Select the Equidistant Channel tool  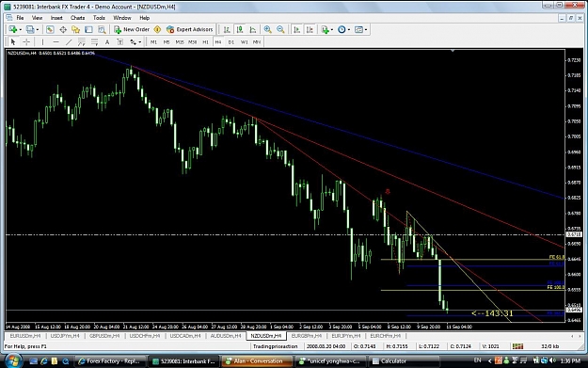pyautogui.click(x=81, y=42)
